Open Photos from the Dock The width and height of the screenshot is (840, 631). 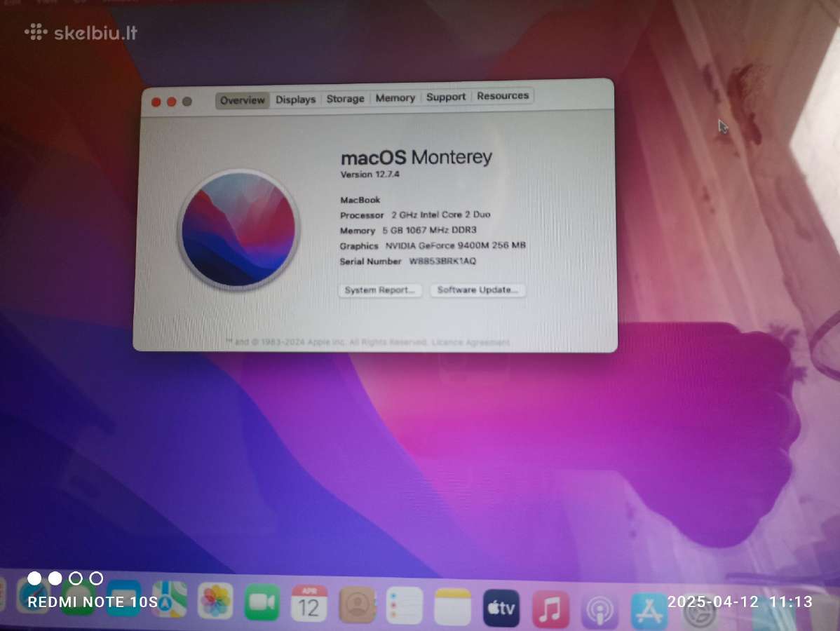point(215,600)
